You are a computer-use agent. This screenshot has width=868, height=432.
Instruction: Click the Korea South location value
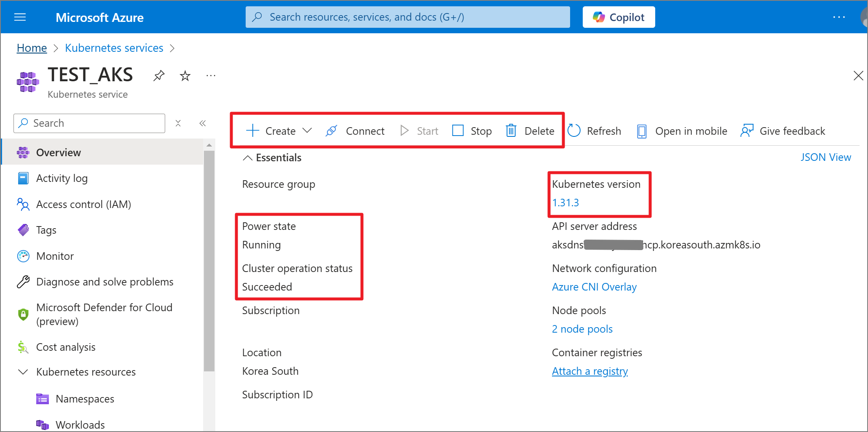pos(270,371)
